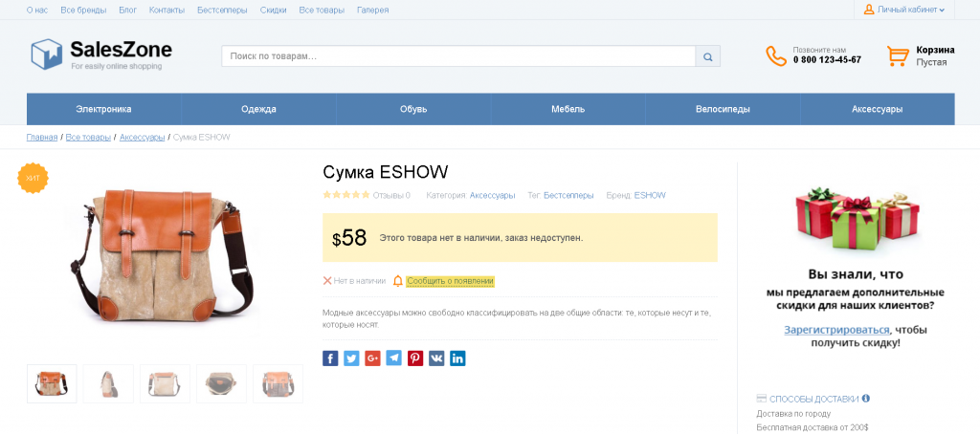
Task: Open the Бестселлеры tag link
Action: coord(568,195)
